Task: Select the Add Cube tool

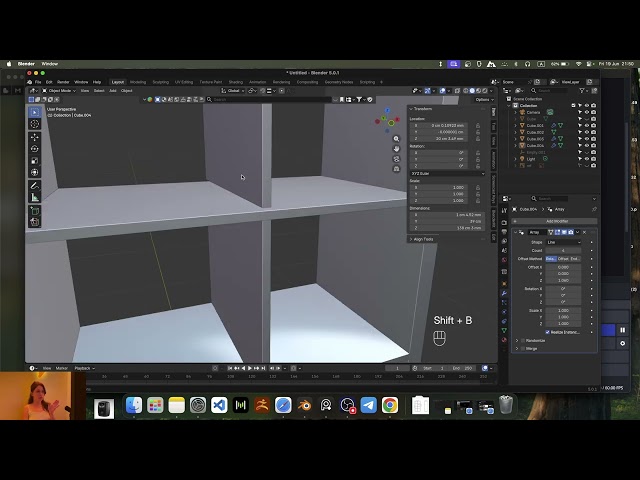Action: (x=35, y=211)
